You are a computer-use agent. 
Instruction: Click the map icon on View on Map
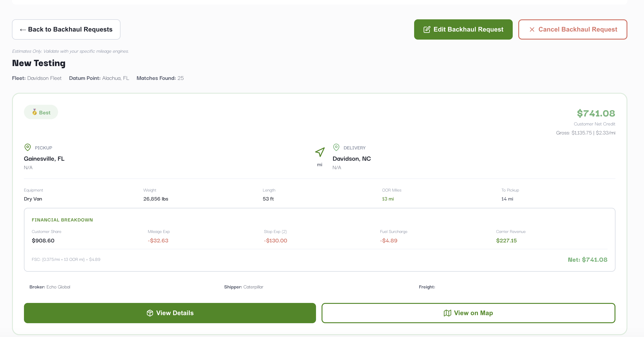click(447, 313)
